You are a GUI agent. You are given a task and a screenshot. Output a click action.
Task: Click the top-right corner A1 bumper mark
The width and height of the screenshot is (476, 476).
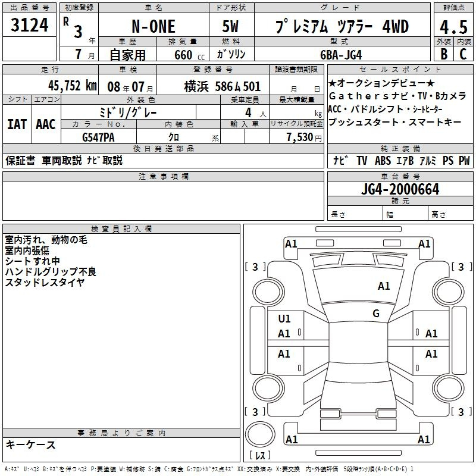(x=424, y=244)
